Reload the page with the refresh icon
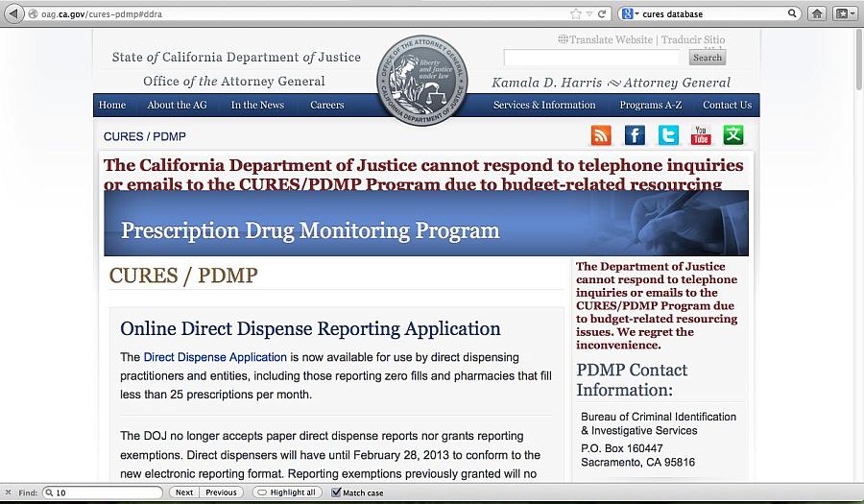 pyautogui.click(x=602, y=13)
